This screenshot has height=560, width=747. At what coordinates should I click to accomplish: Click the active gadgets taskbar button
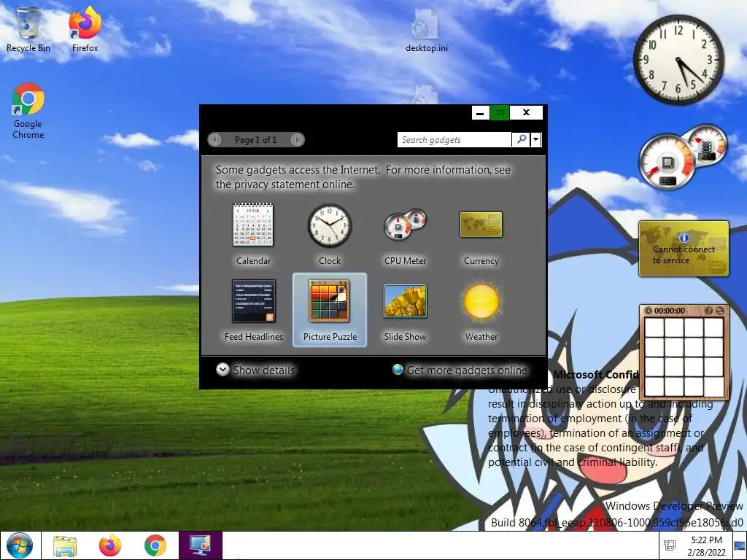201,545
